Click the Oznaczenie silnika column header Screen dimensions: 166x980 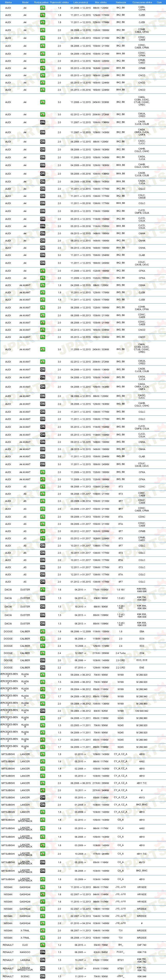coord(142,2)
